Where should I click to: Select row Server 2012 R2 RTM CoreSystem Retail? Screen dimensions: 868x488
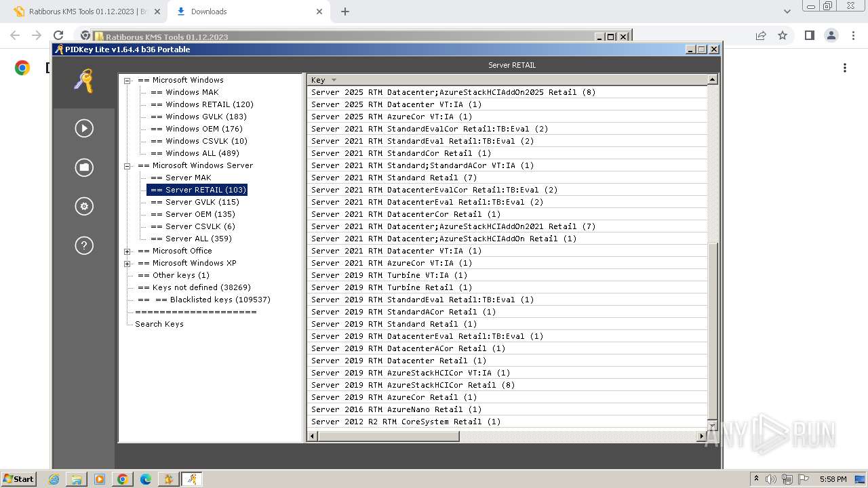507,422
